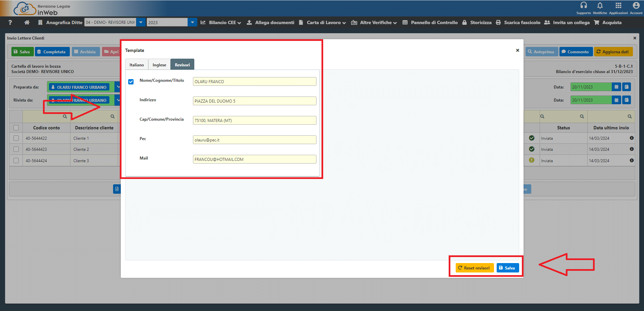Click the Commento button
This screenshot has width=644, height=311.
[576, 52]
